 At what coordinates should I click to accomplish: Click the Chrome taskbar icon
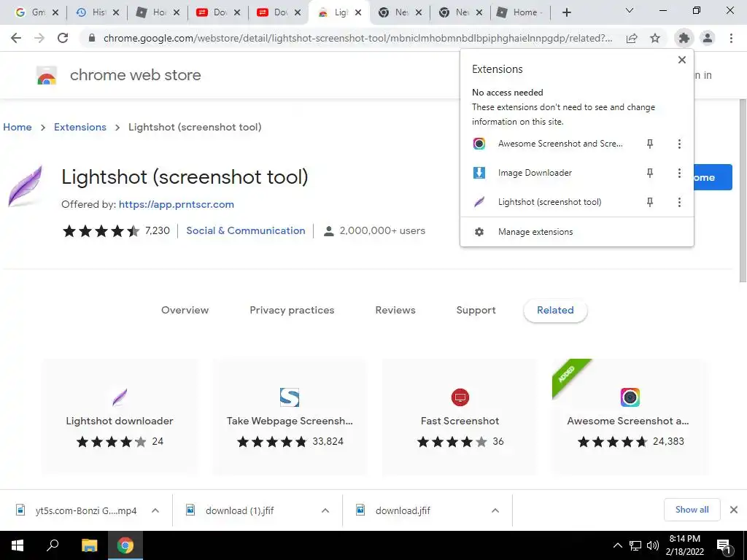tap(125, 545)
